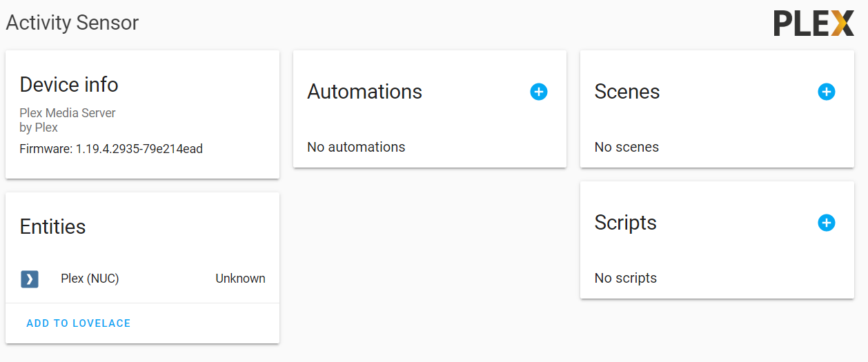Viewport: 868px width, 362px height.
Task: Click the Plex Media Server model text
Action: tap(68, 113)
